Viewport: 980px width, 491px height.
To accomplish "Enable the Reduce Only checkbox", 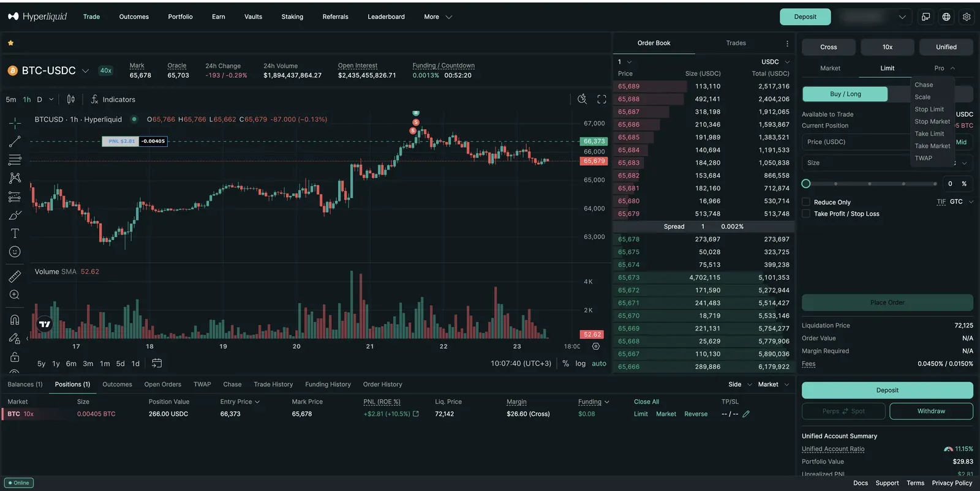I will click(806, 202).
